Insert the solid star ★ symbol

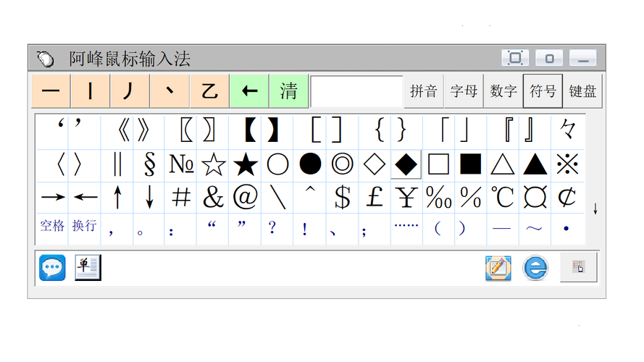246,164
